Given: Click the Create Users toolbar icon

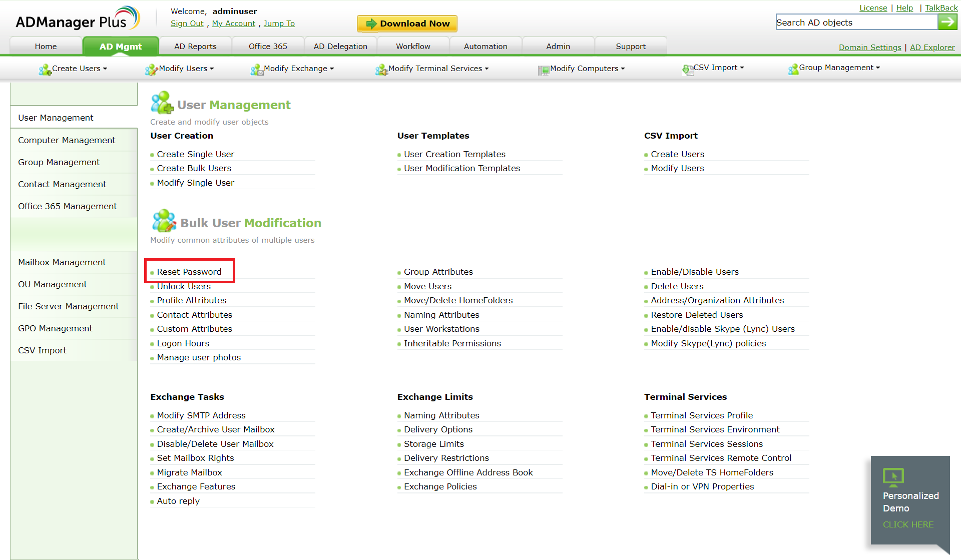Looking at the screenshot, I should coord(45,69).
